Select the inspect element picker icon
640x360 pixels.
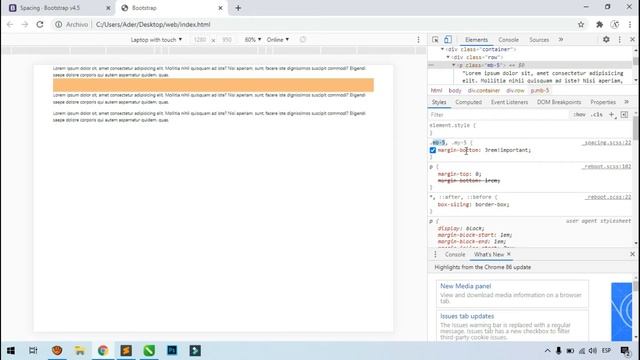coord(435,40)
